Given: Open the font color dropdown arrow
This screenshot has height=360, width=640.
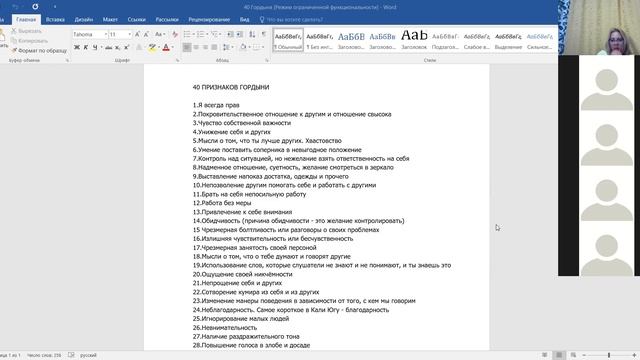Looking at the screenshot, I should (173, 47).
